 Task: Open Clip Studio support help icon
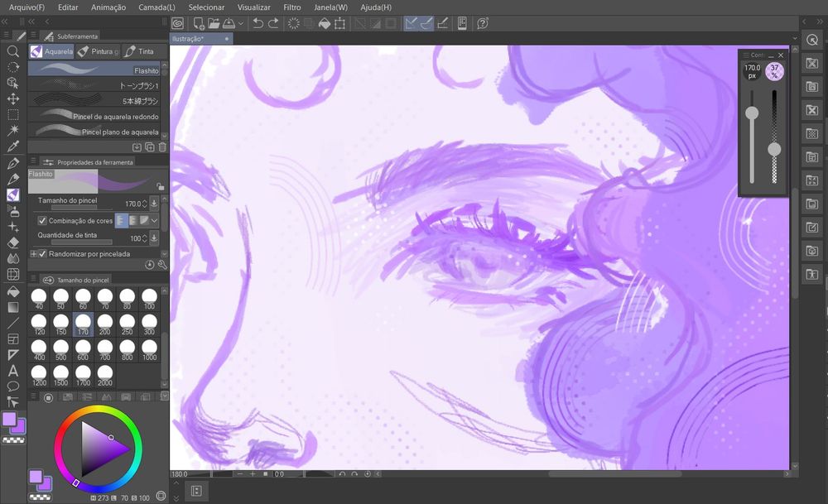pos(483,23)
